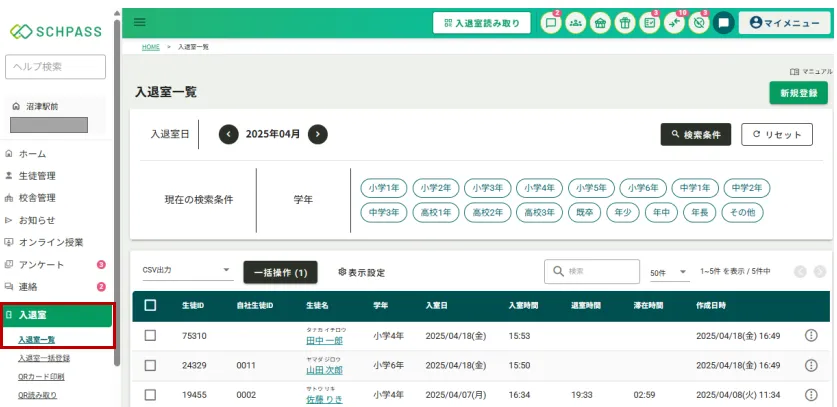Screen dimensions: 837x407
Task: Open the 50件 page size dropdown
Action: (x=668, y=272)
